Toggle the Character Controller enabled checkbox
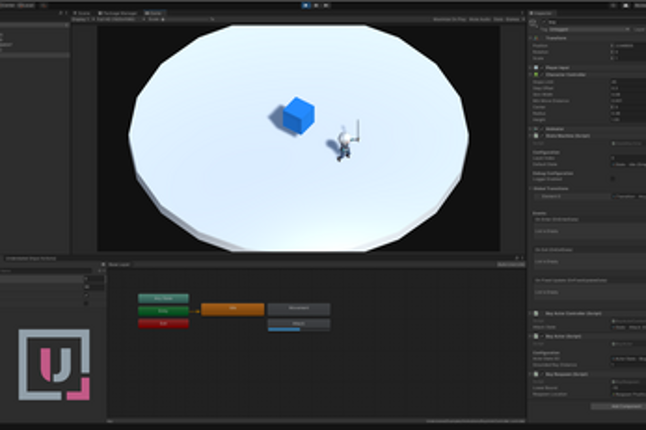The height and width of the screenshot is (430, 646). (542, 75)
